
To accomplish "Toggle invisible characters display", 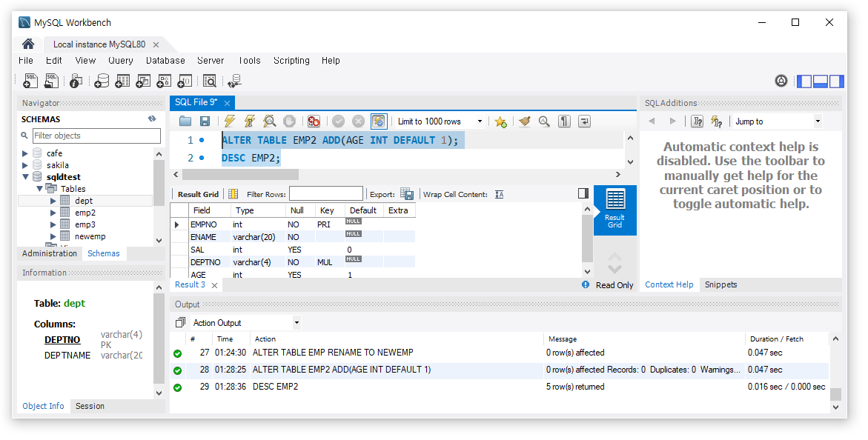I will 564,121.
